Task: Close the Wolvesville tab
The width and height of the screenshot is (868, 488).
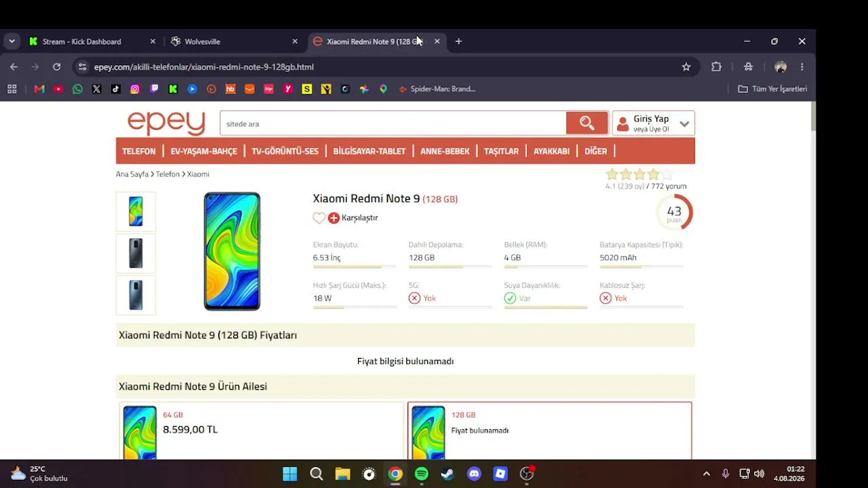Action: (295, 41)
